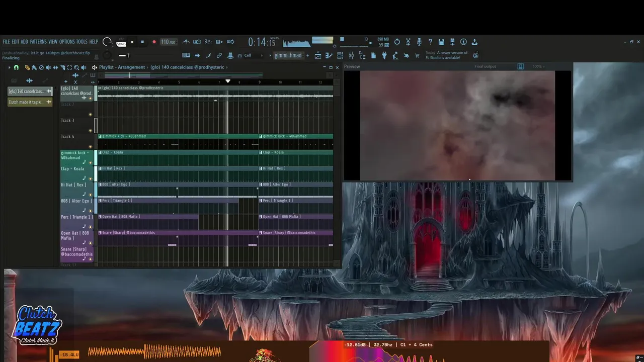
Task: Mute the Clap - Koala track
Action: point(91,178)
